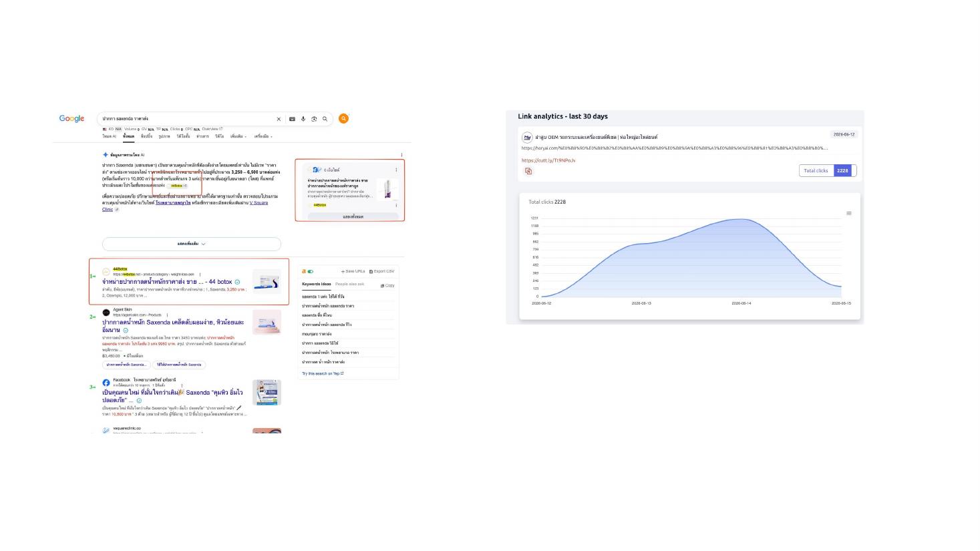
Task: Switch to the Shopping search tab
Action: click(x=146, y=136)
